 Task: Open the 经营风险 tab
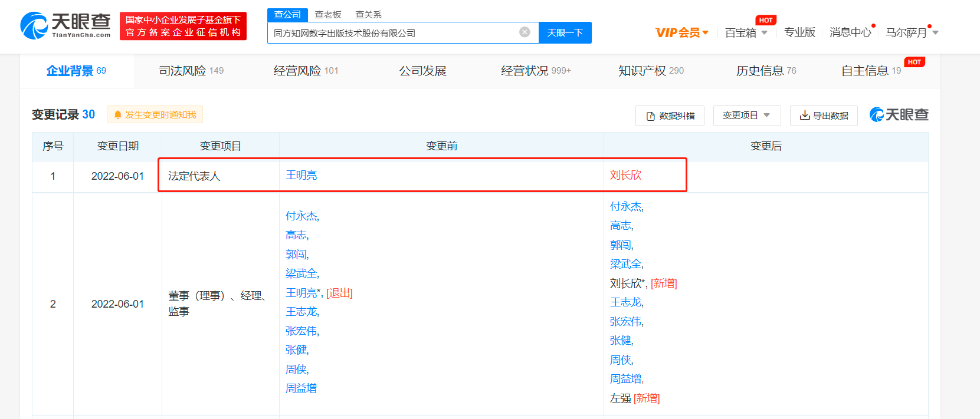point(306,71)
